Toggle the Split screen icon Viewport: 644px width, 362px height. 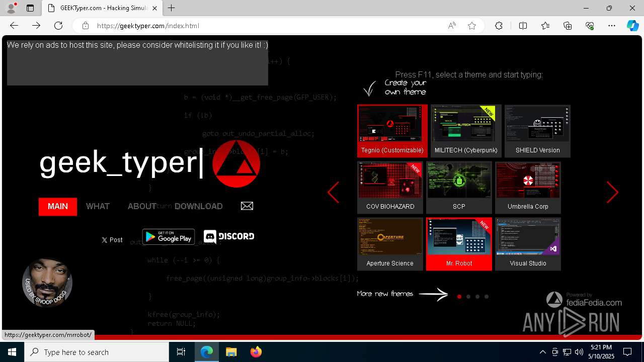point(523,26)
